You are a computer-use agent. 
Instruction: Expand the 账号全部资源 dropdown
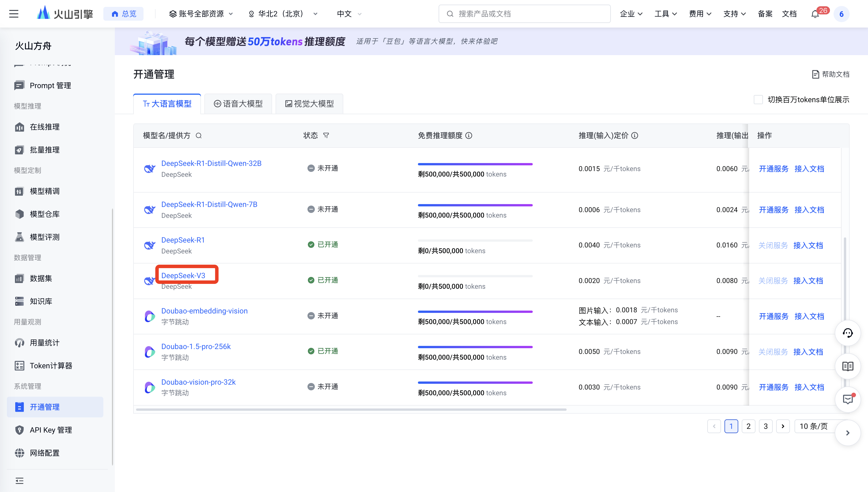click(201, 14)
